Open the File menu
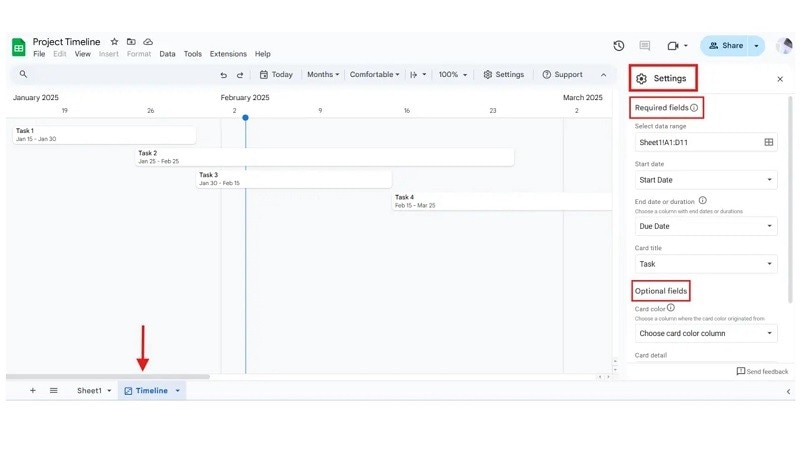 [x=39, y=54]
